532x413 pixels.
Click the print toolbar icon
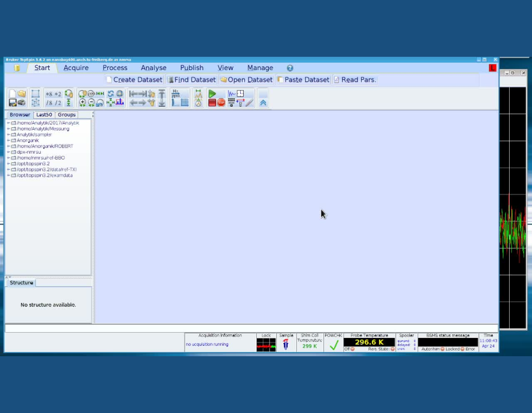click(x=22, y=103)
